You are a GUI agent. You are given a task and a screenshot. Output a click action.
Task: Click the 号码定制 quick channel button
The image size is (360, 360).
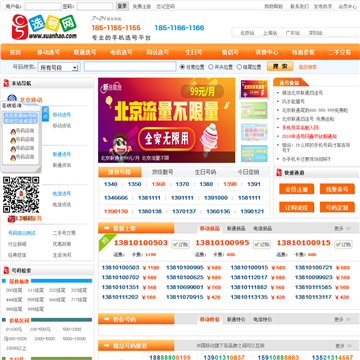337,207
